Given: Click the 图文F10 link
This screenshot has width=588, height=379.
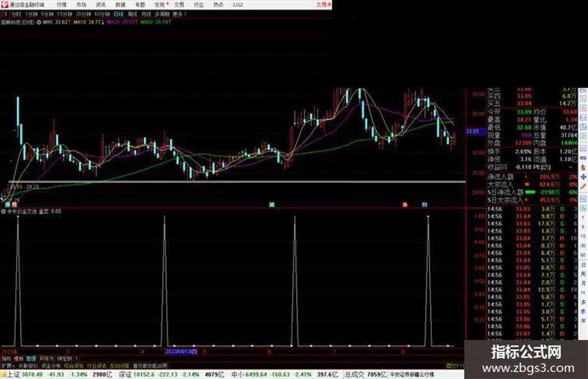Looking at the screenshot, I should [x=455, y=365].
